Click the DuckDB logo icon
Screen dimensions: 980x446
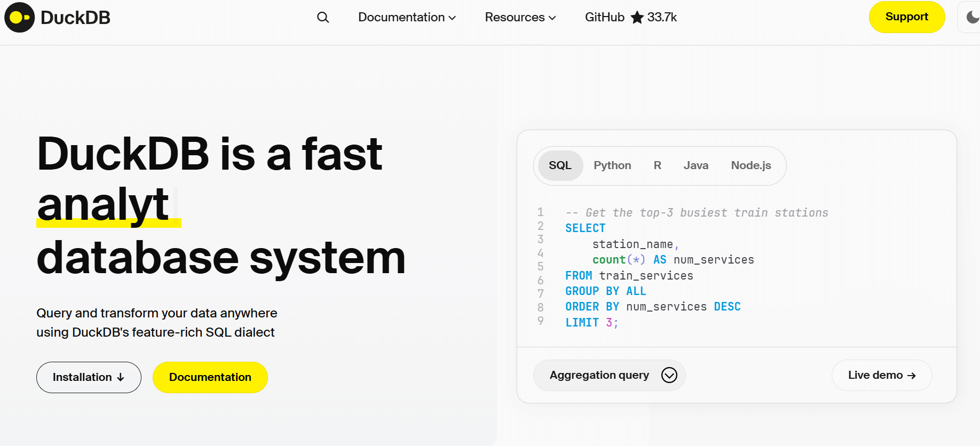click(x=20, y=18)
